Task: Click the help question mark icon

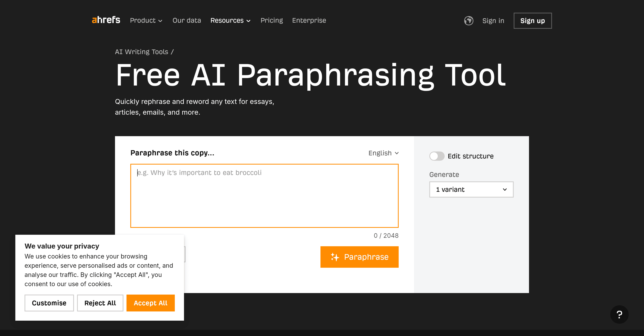Action: (619, 315)
